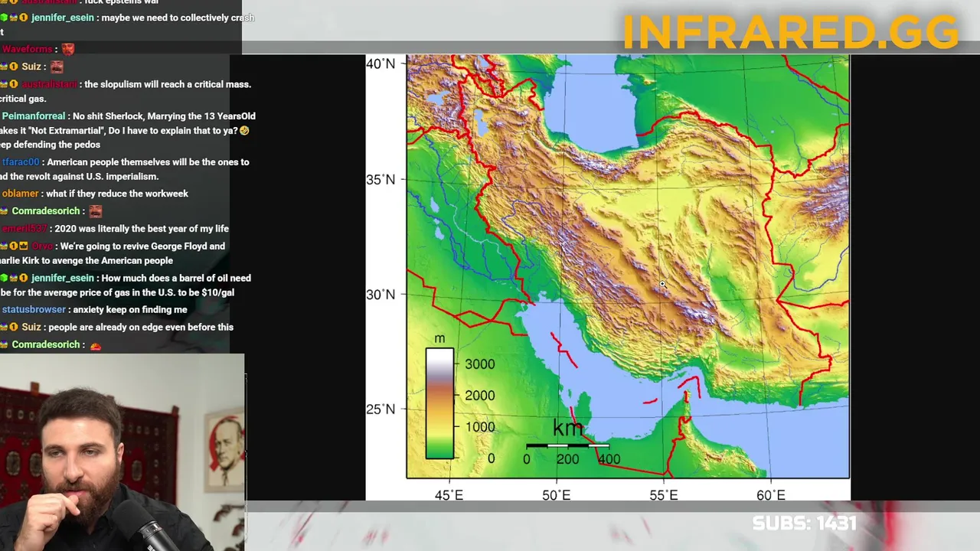Click the emote in Comradesorich's last chat message
This screenshot has width=980, height=551.
click(96, 346)
